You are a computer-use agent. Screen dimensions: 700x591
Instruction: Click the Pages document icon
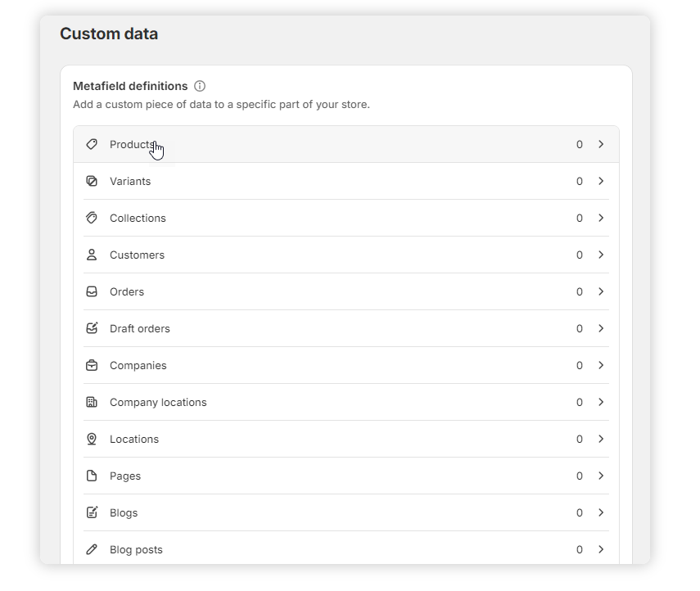[x=92, y=476]
